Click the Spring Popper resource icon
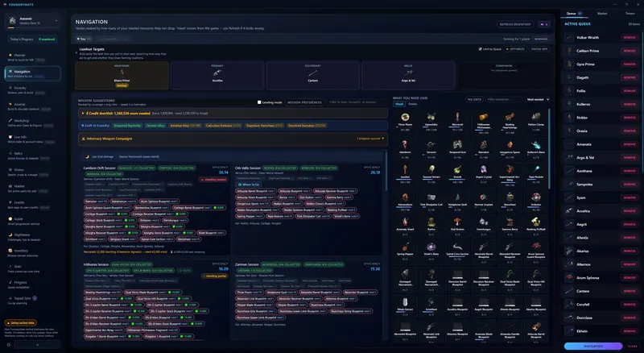Screen dimensions: 644x353 (x=405, y=247)
